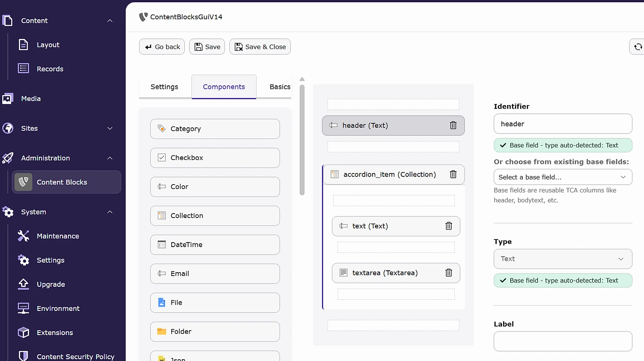Add a Collection component
Viewport: 644px width, 361px height.
215,216
